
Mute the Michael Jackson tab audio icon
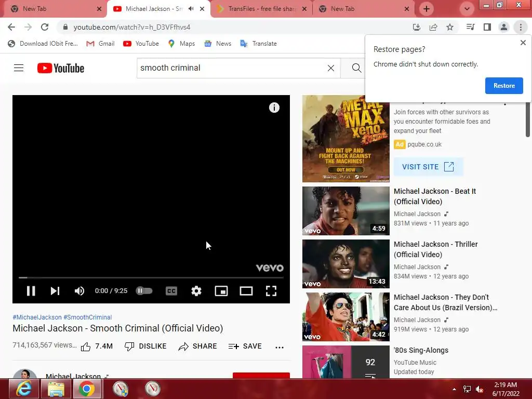tap(191, 9)
